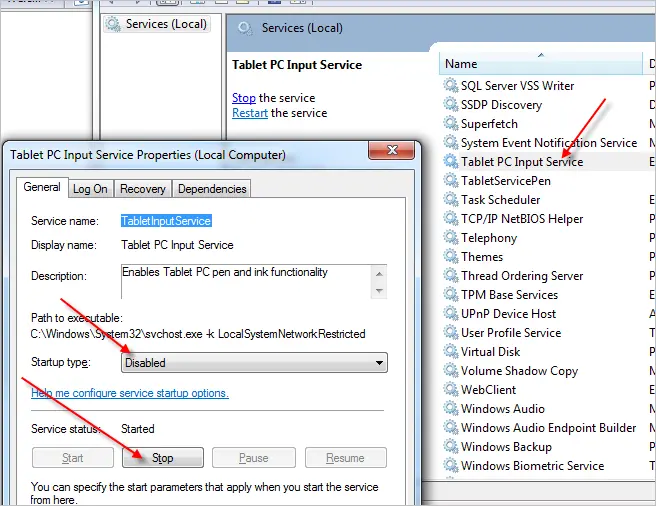The image size is (656, 506).
Task: Click the gear icon beside User Profile Service
Action: click(x=451, y=332)
